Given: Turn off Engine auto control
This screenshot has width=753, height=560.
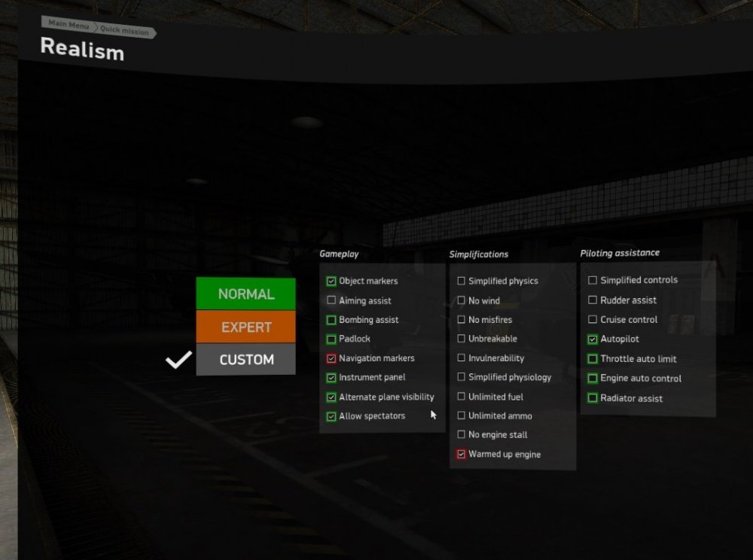Looking at the screenshot, I should pyautogui.click(x=593, y=378).
